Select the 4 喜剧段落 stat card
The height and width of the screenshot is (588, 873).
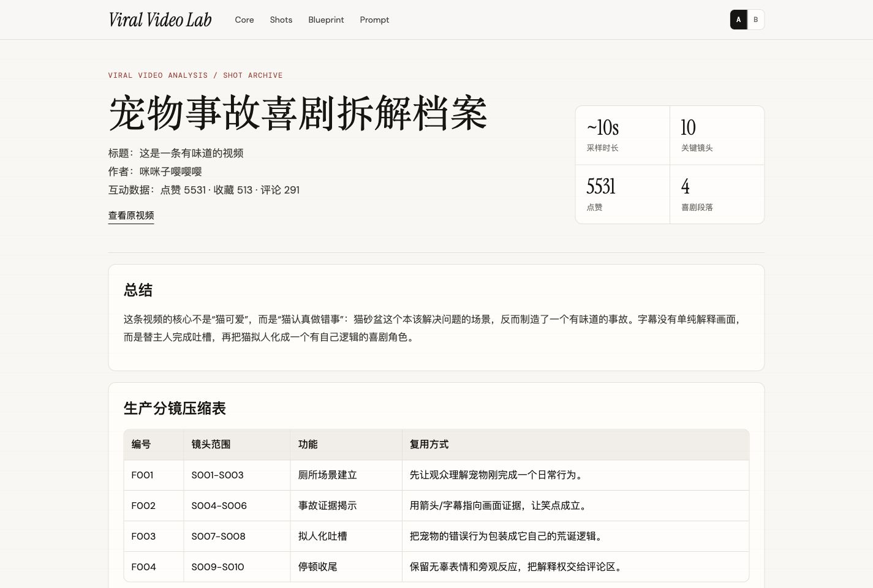(717, 194)
